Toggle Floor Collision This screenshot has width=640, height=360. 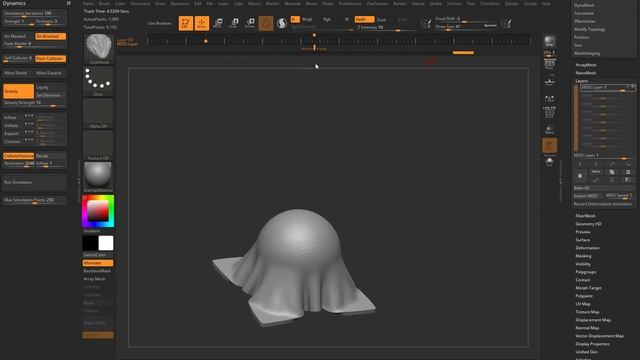51,59
